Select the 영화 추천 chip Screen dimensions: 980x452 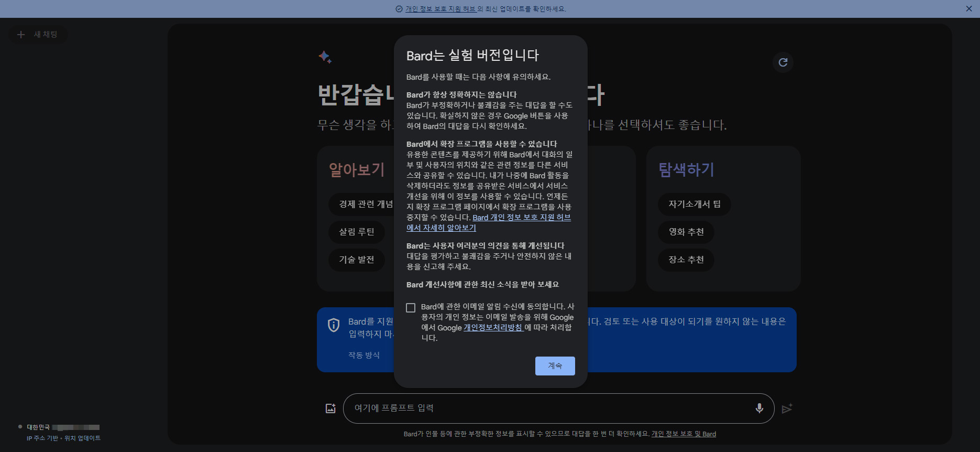click(686, 232)
